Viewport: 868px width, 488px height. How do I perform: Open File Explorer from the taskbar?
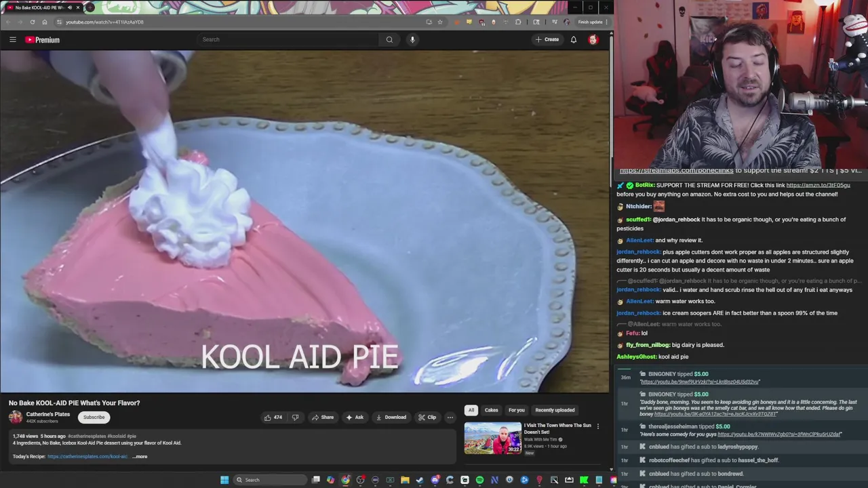[x=405, y=480]
